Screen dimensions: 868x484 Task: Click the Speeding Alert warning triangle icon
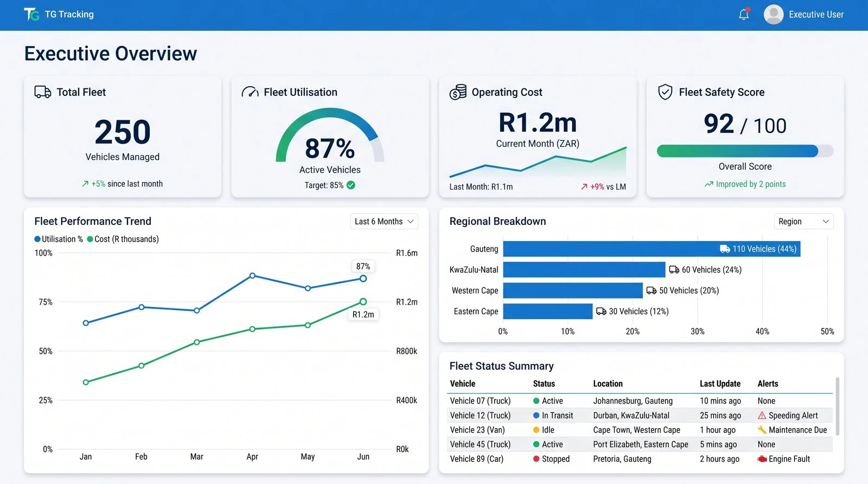[x=762, y=416]
